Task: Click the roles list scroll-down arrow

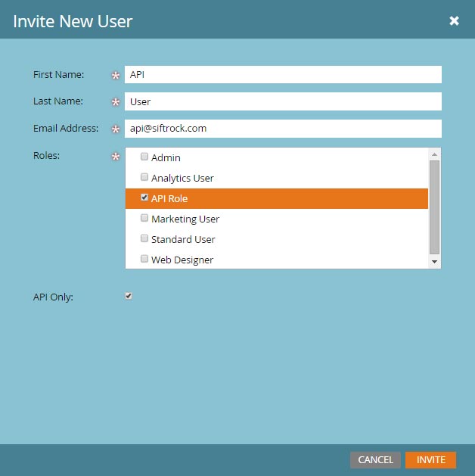Action: 434,261
